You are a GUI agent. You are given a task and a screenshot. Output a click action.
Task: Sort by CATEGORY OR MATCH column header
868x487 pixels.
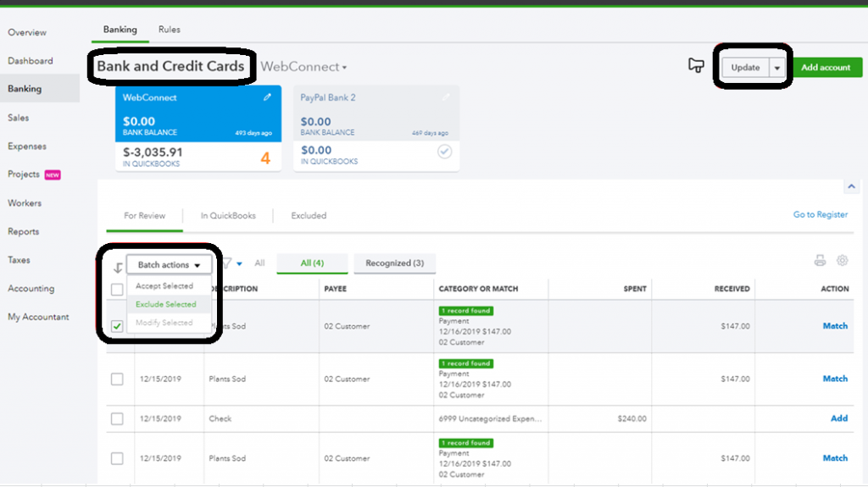coord(478,289)
